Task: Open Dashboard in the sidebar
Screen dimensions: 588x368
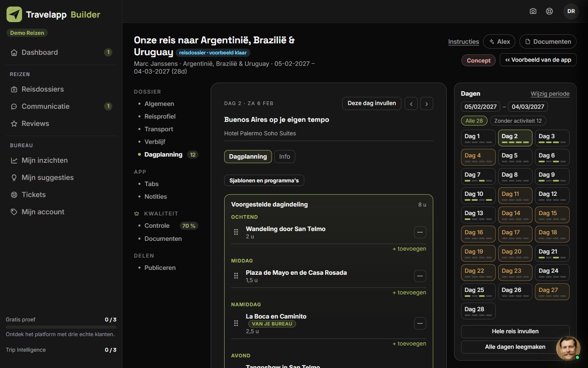Action: click(61, 52)
